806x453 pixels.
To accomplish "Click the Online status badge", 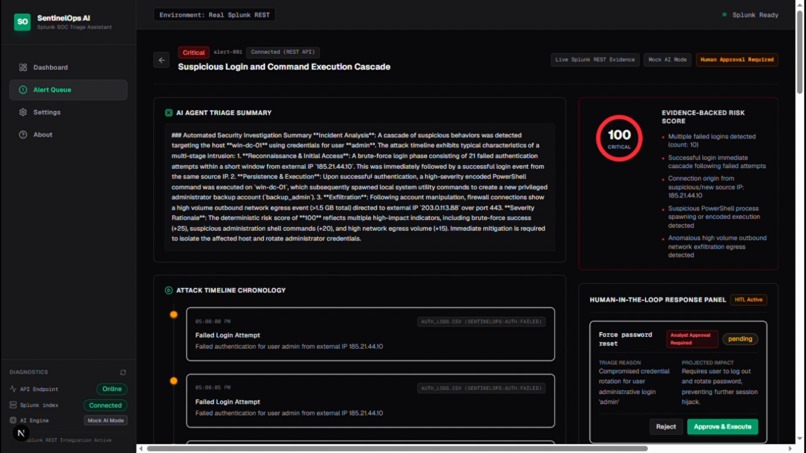I will (112, 389).
